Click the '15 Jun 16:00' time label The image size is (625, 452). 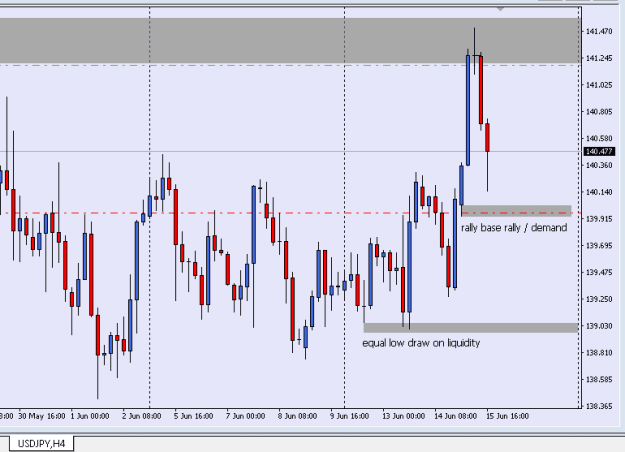507,416
